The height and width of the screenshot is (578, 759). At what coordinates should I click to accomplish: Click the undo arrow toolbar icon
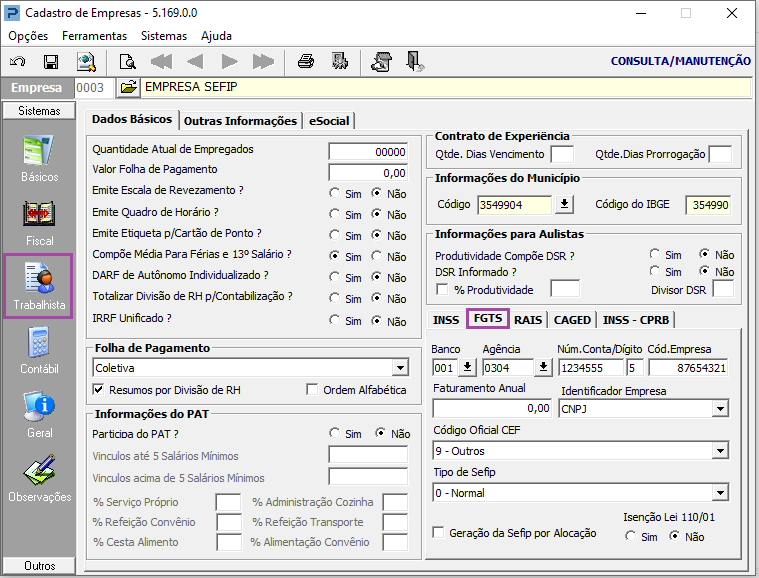click(18, 61)
